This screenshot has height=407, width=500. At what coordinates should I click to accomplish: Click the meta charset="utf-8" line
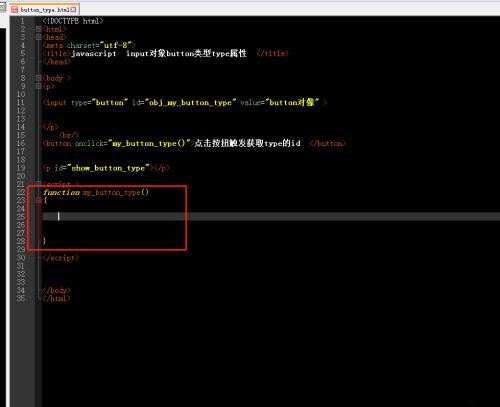coord(89,45)
